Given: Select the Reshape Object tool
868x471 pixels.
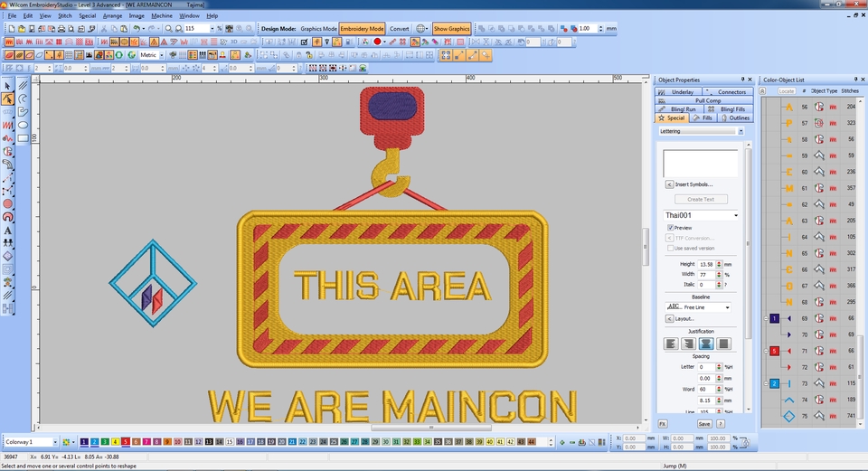Looking at the screenshot, I should [x=8, y=99].
